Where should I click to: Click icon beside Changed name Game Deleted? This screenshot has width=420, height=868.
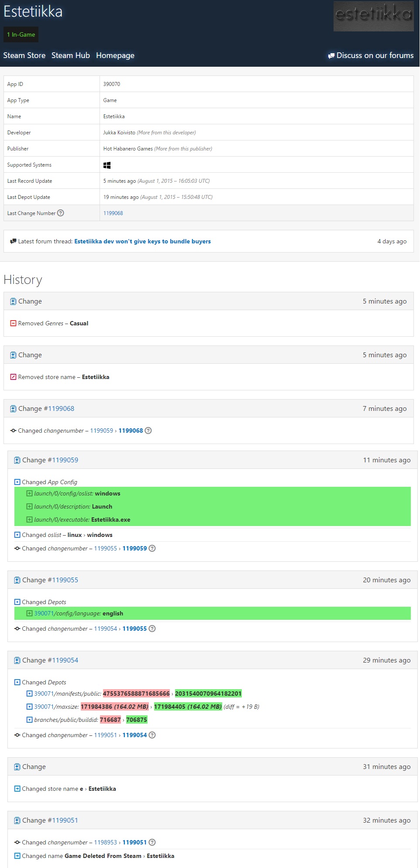pos(17,856)
